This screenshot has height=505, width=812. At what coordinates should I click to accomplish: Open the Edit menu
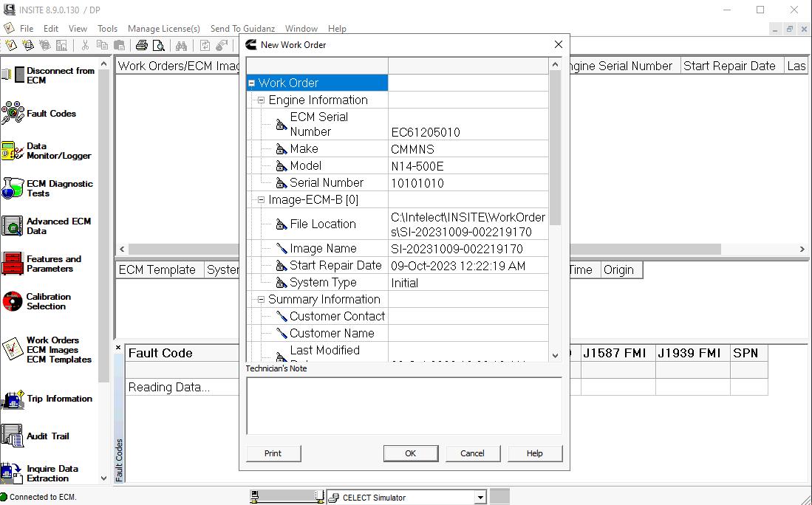pyautogui.click(x=51, y=29)
